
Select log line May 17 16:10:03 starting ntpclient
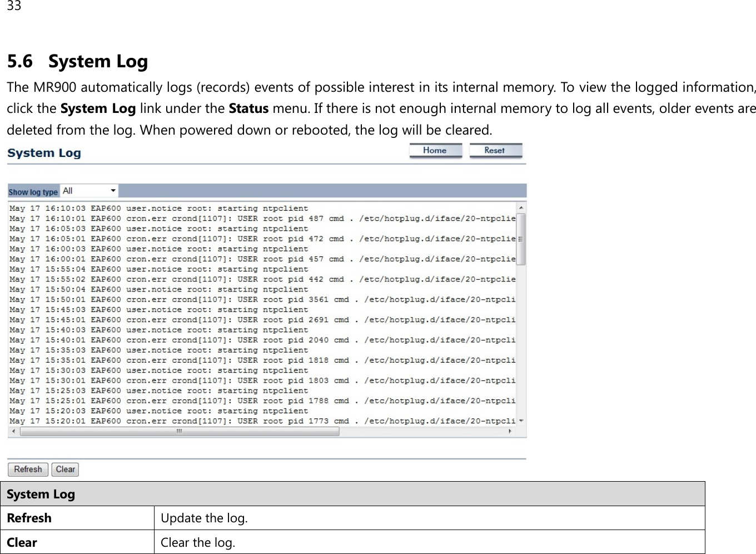(x=158, y=209)
